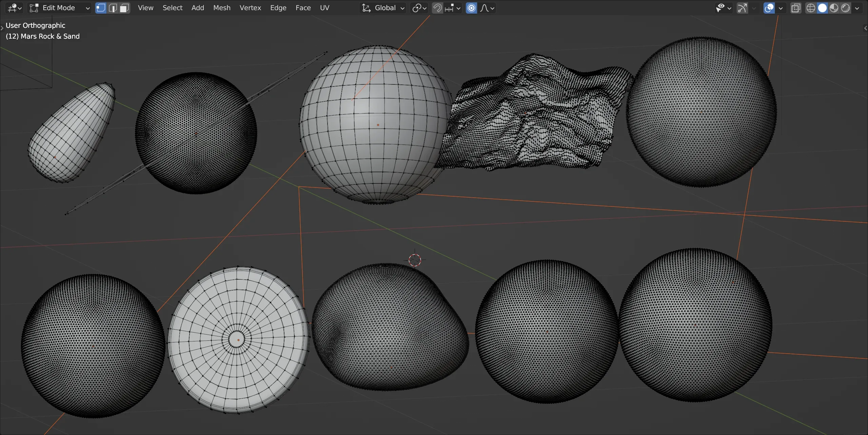The width and height of the screenshot is (868, 435).
Task: Select rendered viewport shading
Action: pos(846,8)
